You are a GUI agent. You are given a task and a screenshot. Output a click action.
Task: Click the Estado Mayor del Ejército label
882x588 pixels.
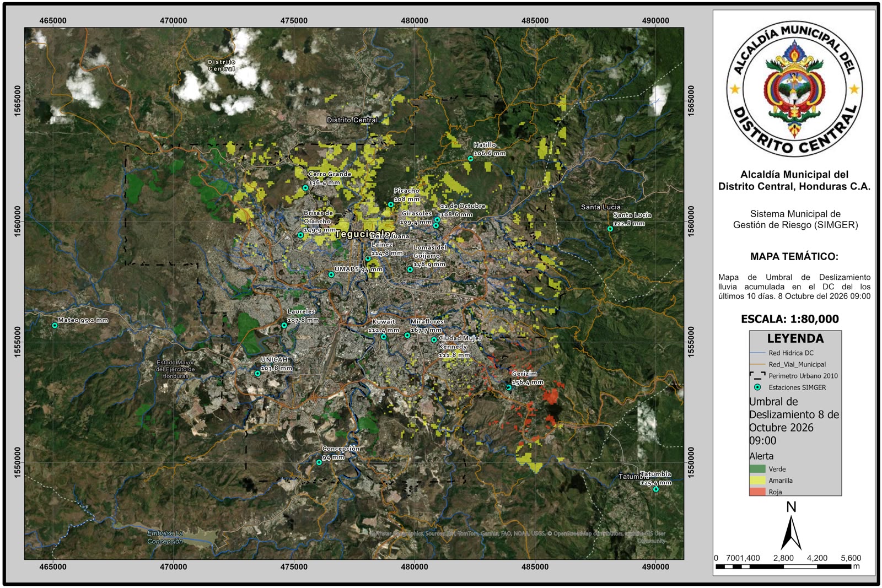tap(175, 369)
